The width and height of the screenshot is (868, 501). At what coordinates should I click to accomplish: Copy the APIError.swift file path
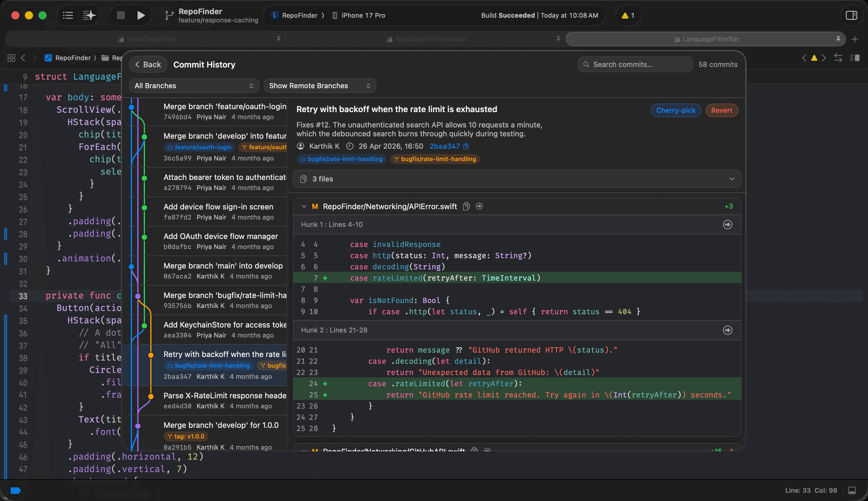click(x=466, y=206)
